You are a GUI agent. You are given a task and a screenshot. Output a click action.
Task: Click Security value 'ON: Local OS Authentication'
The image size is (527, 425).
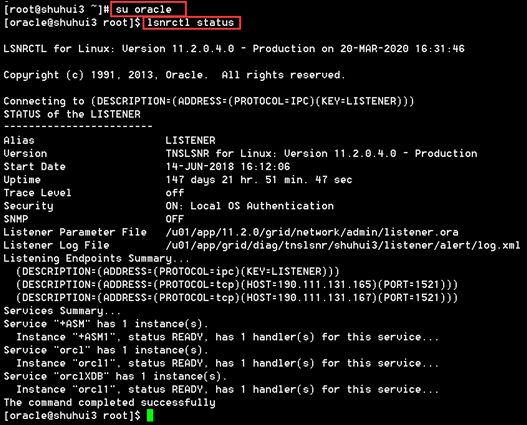(x=250, y=206)
